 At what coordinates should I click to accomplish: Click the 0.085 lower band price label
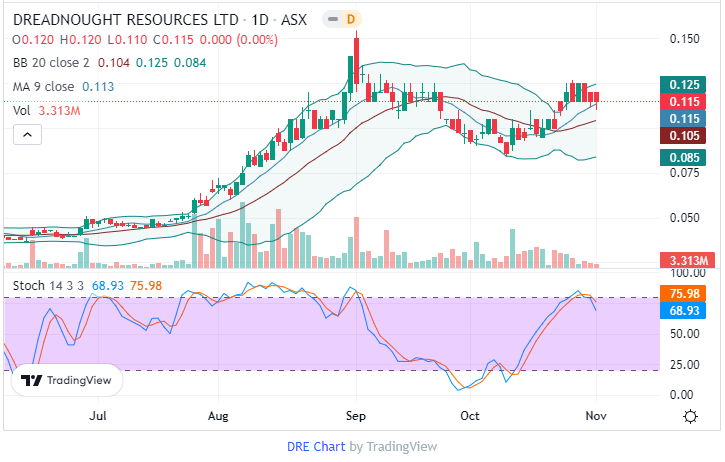pos(683,157)
